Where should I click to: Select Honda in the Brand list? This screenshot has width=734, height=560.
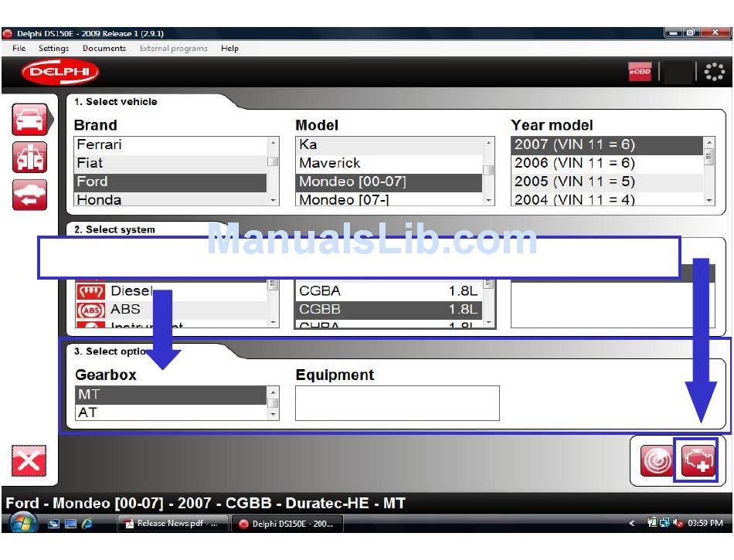[x=171, y=199]
